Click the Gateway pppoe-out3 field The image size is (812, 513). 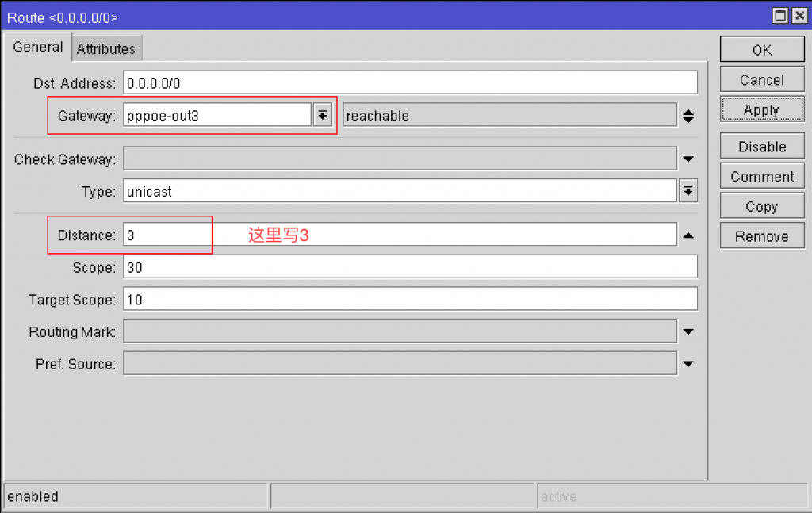tap(217, 115)
